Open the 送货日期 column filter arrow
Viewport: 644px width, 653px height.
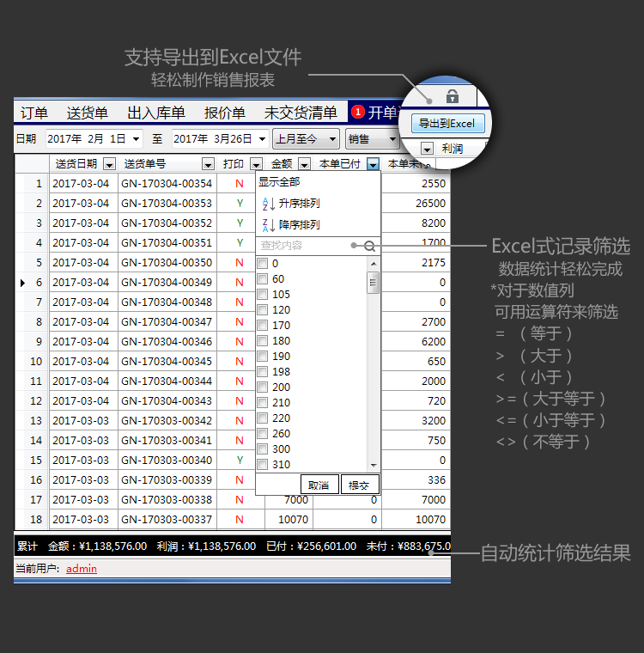click(110, 164)
